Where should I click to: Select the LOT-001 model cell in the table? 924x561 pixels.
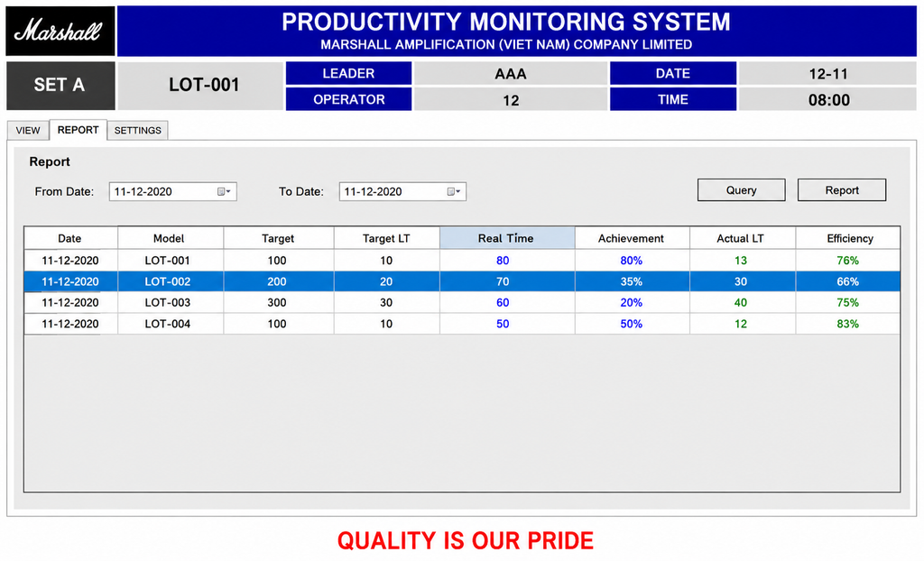coord(170,261)
